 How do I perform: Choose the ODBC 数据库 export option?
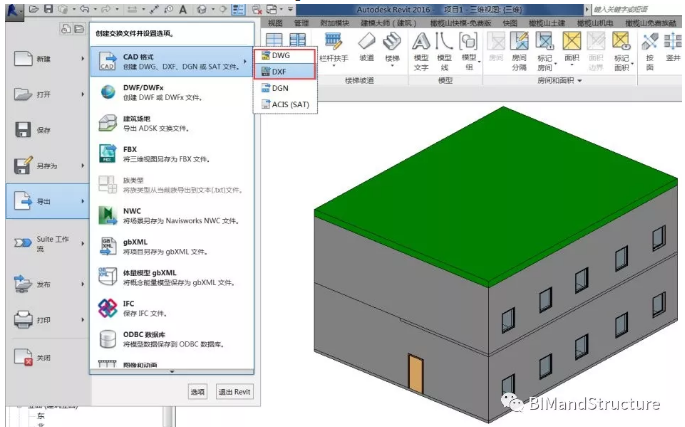[171, 339]
